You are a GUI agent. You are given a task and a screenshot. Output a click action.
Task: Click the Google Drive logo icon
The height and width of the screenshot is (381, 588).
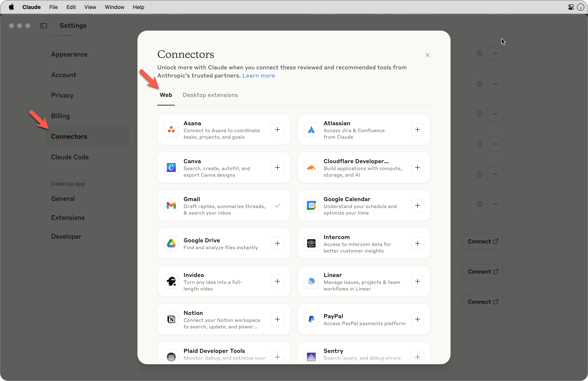[x=171, y=243]
